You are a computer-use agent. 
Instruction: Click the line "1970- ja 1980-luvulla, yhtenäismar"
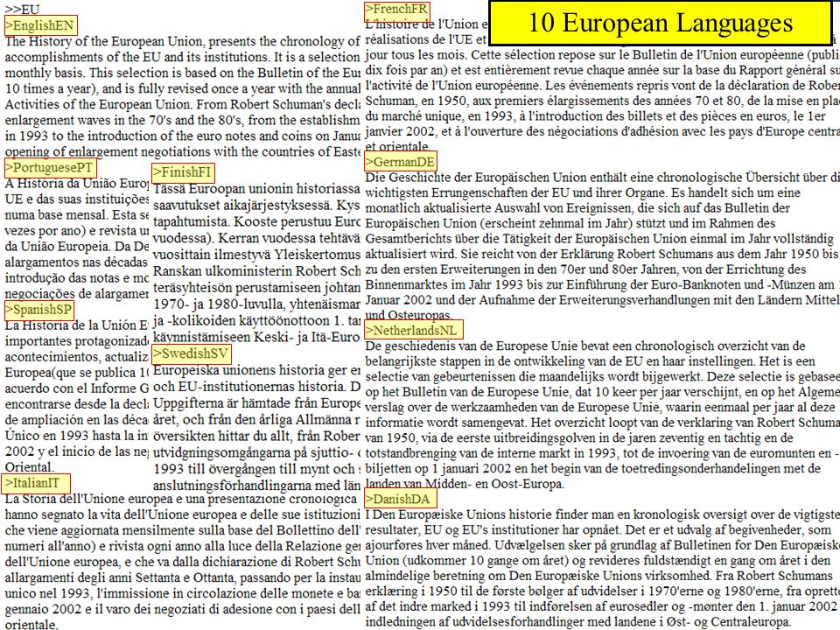tap(256, 304)
